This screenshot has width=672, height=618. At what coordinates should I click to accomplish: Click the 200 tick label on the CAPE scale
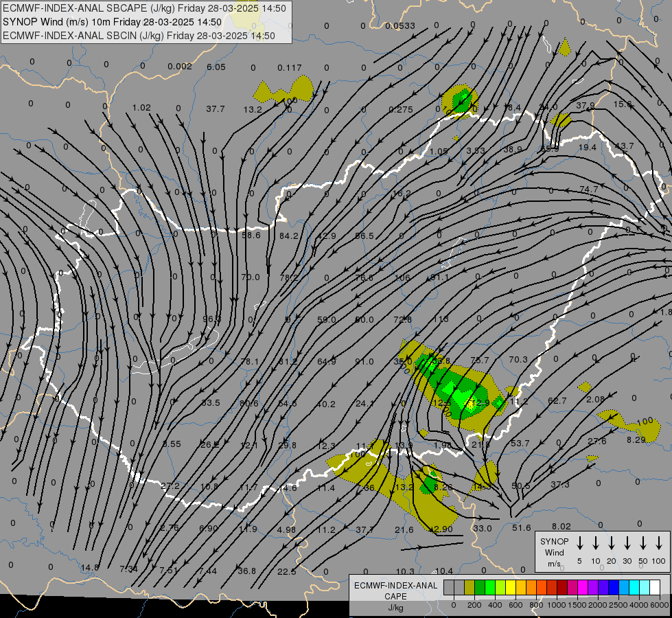coord(474,605)
